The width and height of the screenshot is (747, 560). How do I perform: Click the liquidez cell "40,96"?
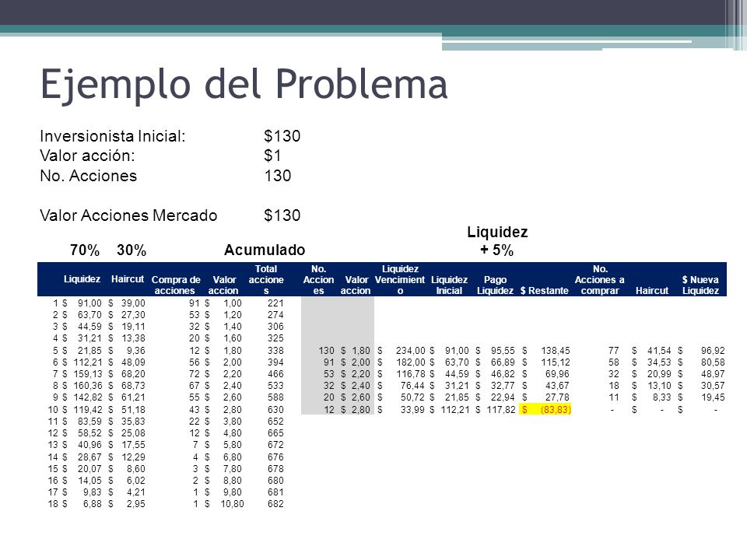click(89, 445)
